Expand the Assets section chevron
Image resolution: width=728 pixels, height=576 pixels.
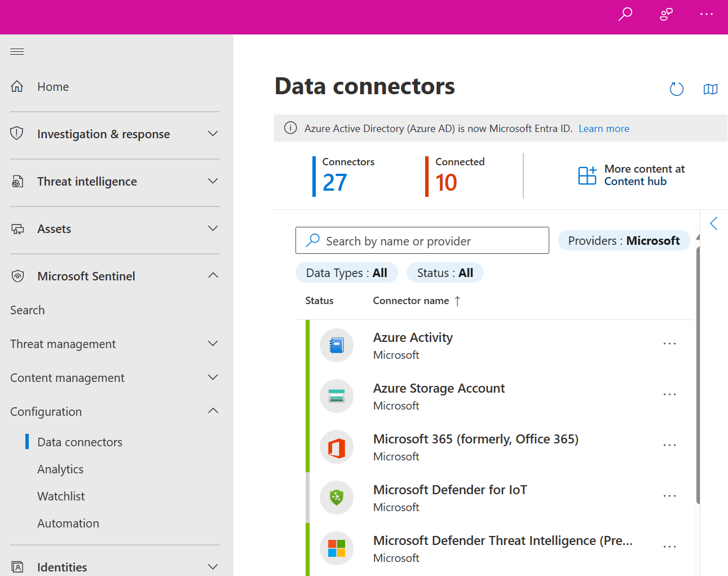213,228
